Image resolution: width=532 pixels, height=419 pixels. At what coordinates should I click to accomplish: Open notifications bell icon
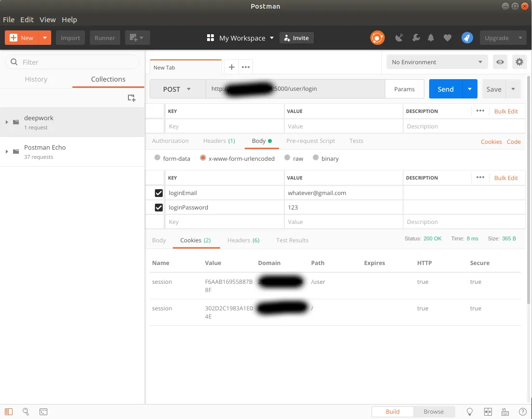(x=431, y=38)
